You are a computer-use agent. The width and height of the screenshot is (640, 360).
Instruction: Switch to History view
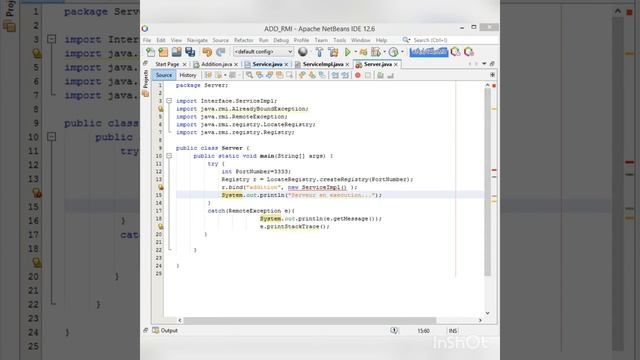pyautogui.click(x=188, y=75)
